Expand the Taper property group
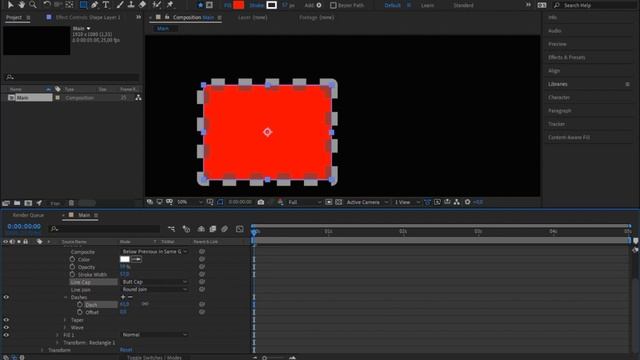The width and height of the screenshot is (640, 360). (65, 320)
